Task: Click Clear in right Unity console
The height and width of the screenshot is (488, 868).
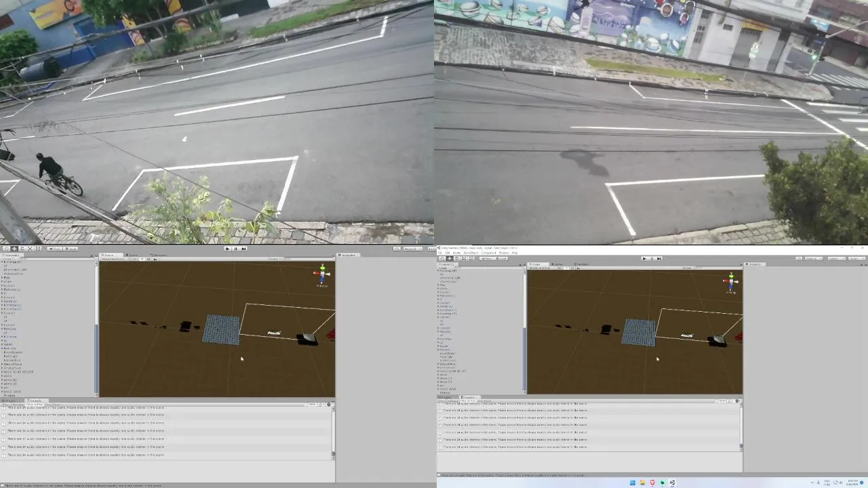Action: (441, 401)
